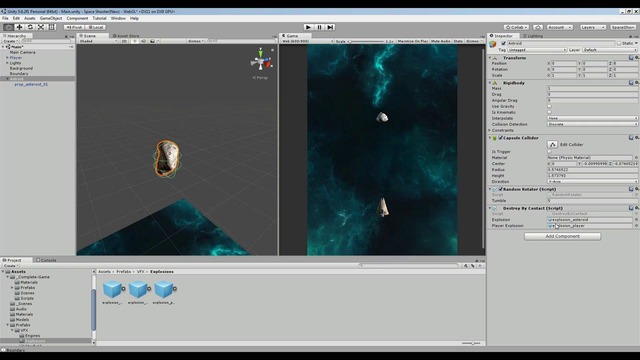This screenshot has height=360, width=640.
Task: Open the collider Direction dropdown
Action: pos(593,182)
